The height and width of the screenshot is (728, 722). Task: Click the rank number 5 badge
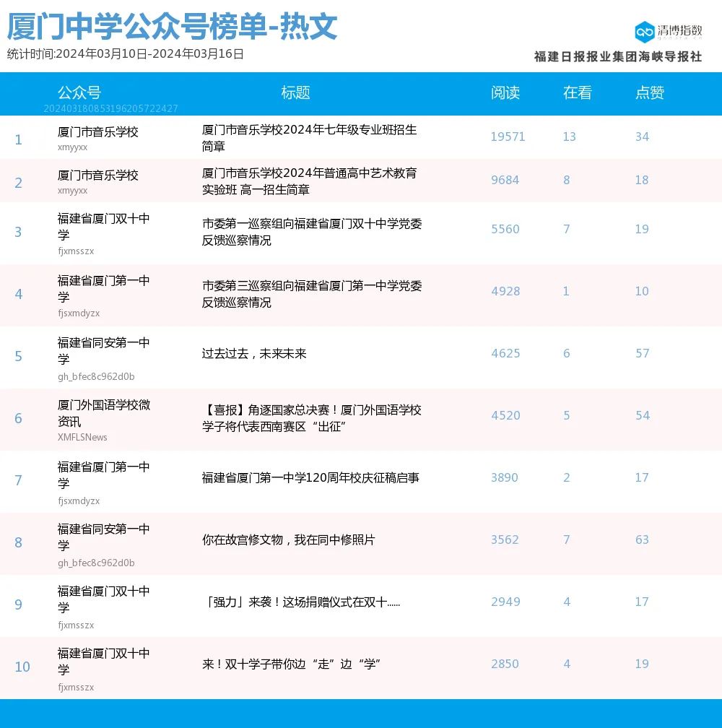19,356
